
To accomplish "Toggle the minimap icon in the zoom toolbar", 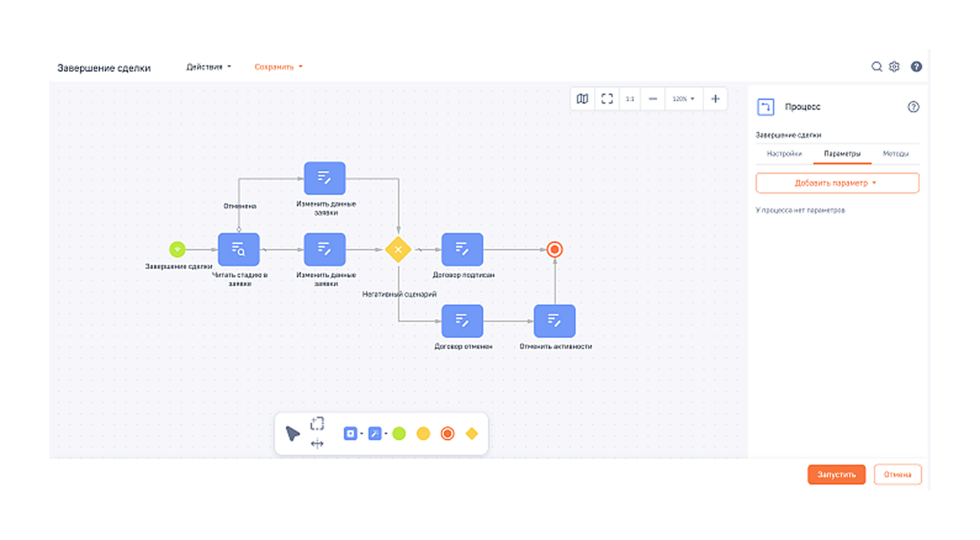I will (x=582, y=99).
